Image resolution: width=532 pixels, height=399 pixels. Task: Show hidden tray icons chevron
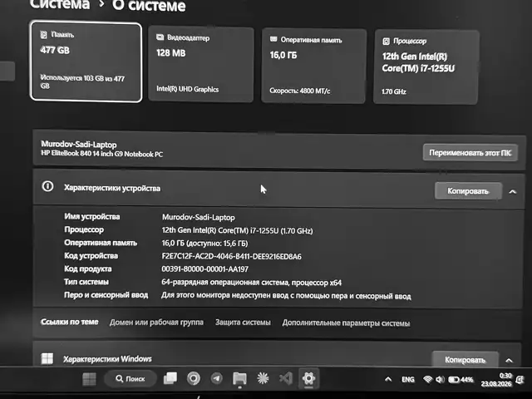tap(388, 379)
